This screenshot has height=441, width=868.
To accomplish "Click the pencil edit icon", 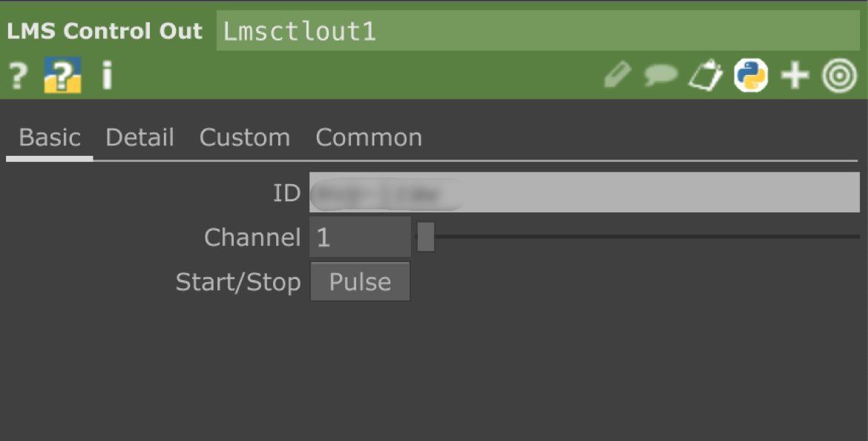I will [x=617, y=76].
